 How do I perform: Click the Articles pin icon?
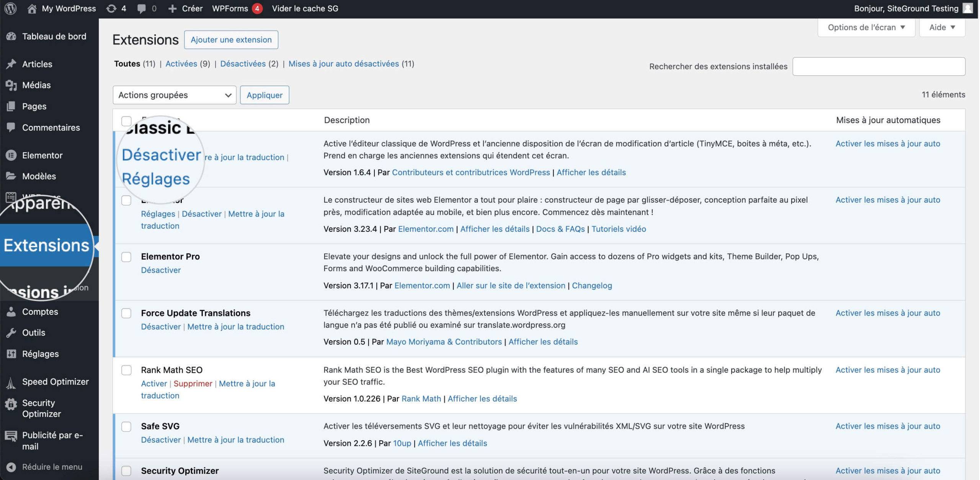tap(11, 64)
